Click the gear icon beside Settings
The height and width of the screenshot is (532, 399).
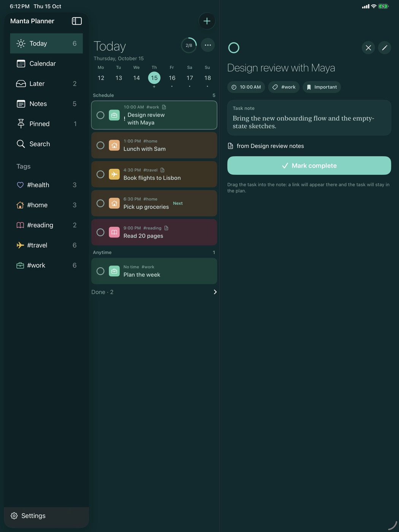(14, 516)
